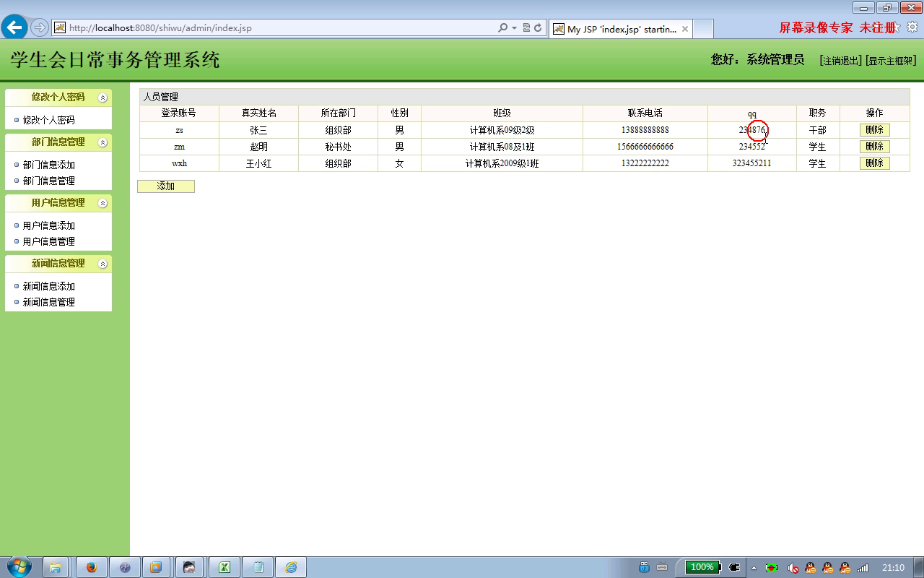Open a new blank tab
Image resolution: width=924 pixels, height=578 pixels.
click(x=703, y=29)
